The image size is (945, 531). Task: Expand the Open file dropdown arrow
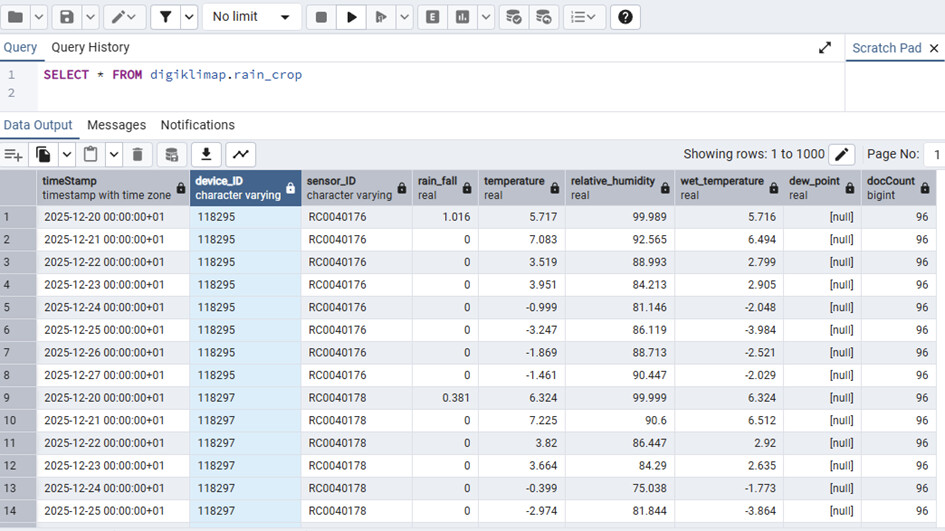coord(39,17)
